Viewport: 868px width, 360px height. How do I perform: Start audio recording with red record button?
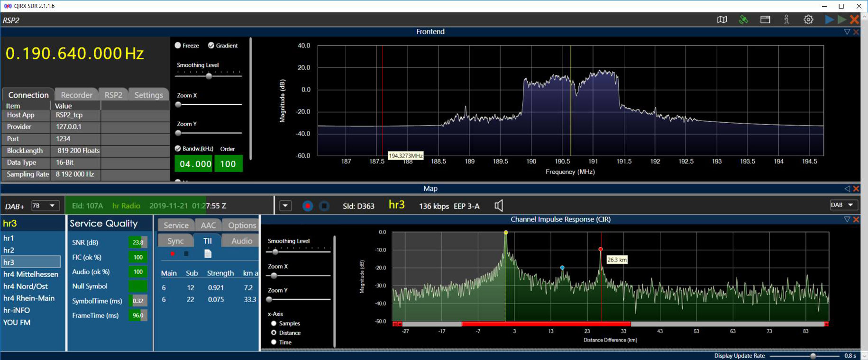click(308, 206)
